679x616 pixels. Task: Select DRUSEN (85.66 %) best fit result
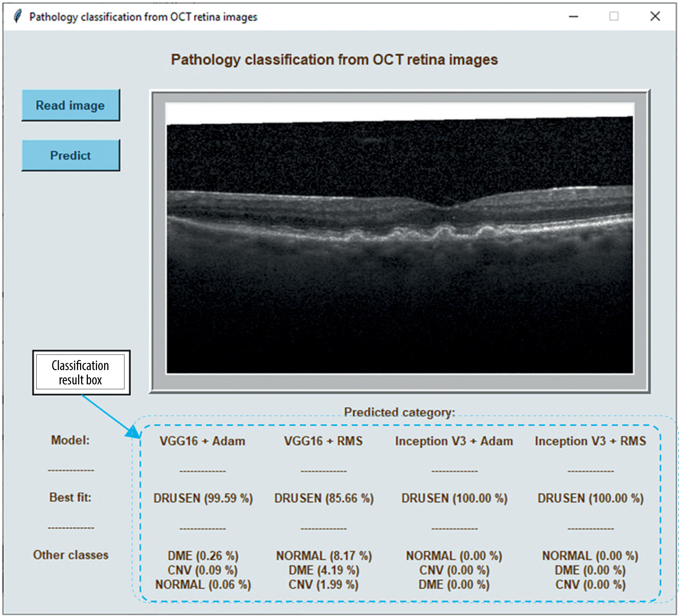324,498
